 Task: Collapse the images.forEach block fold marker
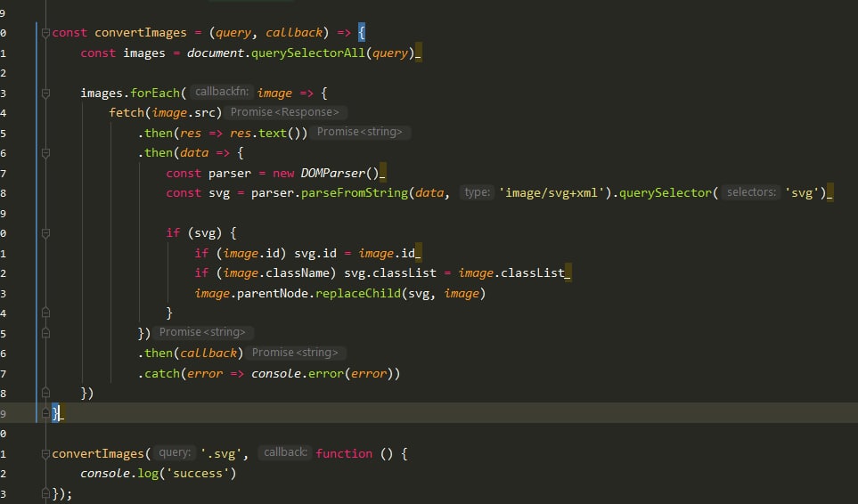point(46,93)
